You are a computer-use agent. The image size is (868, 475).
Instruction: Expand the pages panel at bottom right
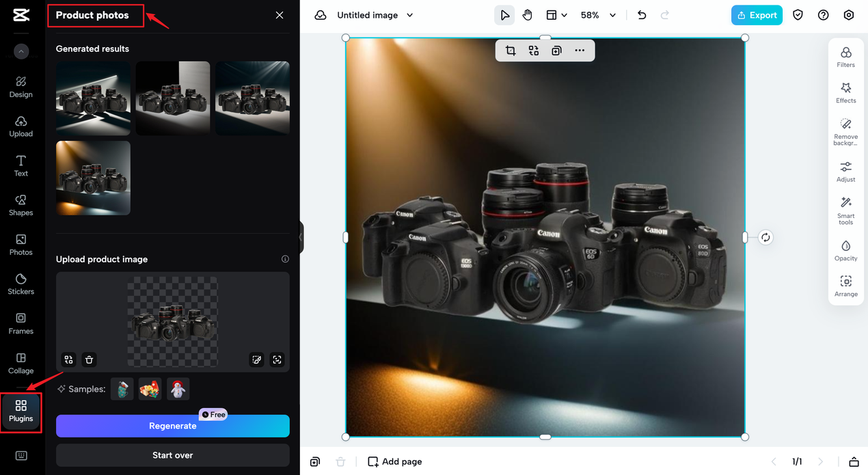[x=854, y=462]
